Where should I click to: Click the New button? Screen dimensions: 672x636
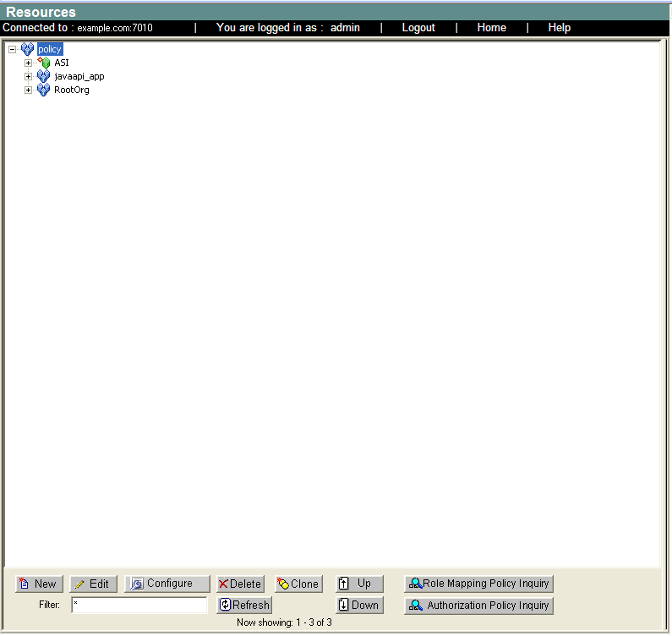pos(39,584)
